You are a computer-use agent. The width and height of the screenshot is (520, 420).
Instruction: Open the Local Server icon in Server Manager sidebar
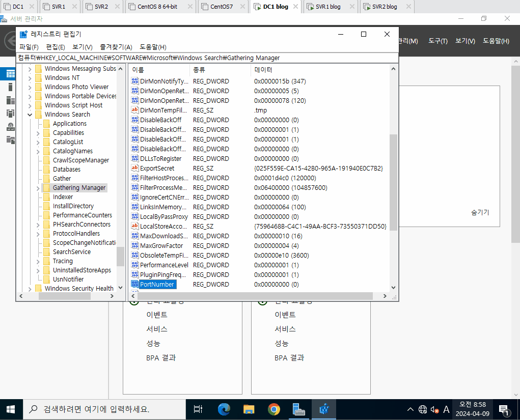pos(11,87)
